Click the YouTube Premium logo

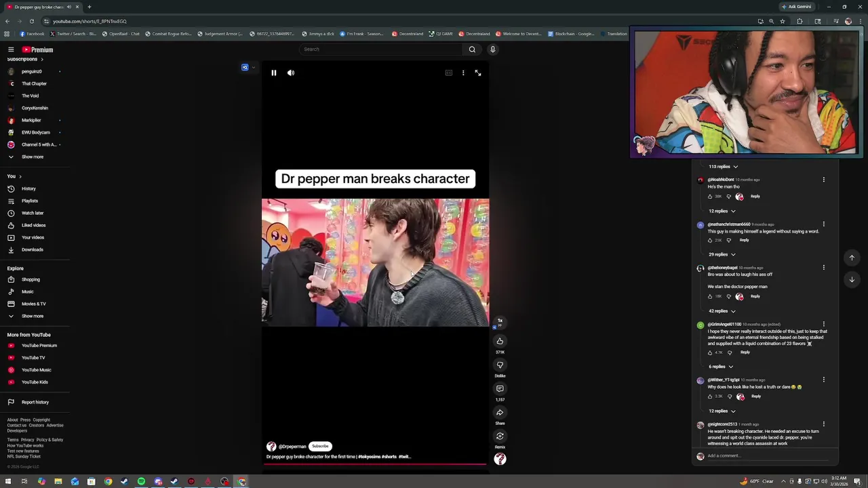click(x=37, y=49)
